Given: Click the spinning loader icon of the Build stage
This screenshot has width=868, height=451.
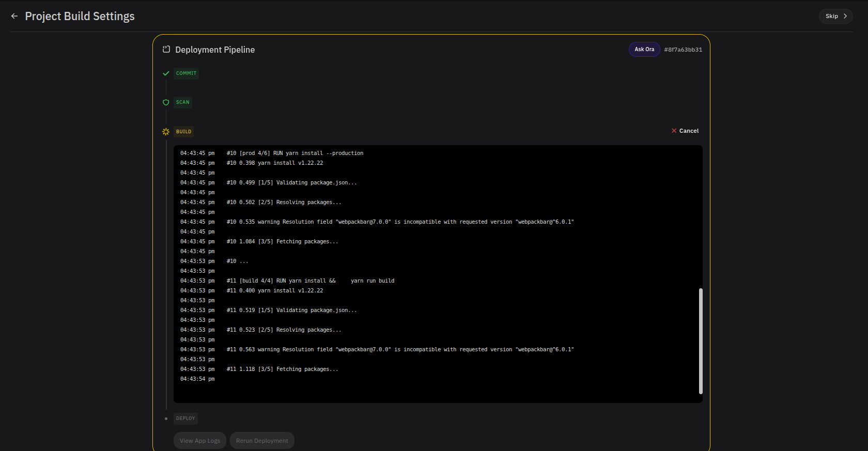Looking at the screenshot, I should (x=166, y=132).
